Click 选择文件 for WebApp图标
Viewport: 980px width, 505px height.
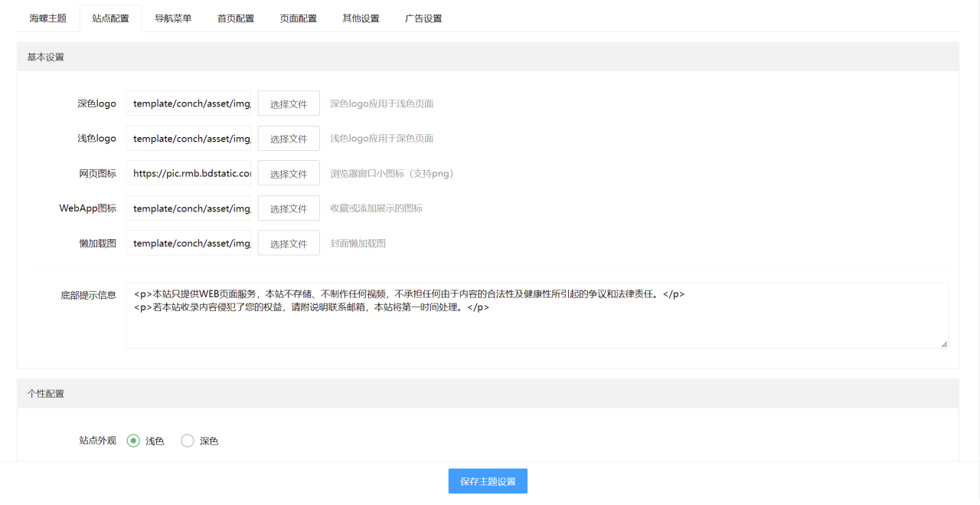pos(289,208)
